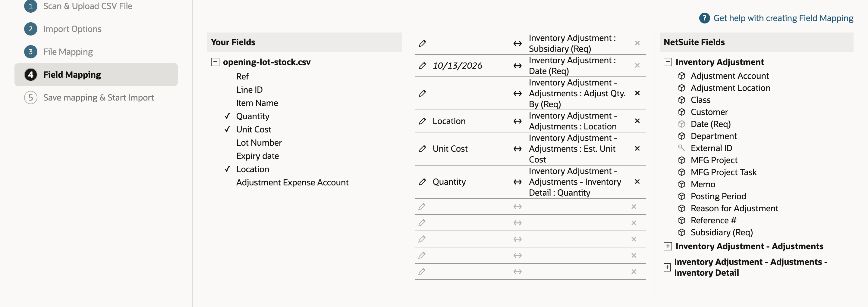
Task: Select the Item Name field
Action: coord(257,103)
